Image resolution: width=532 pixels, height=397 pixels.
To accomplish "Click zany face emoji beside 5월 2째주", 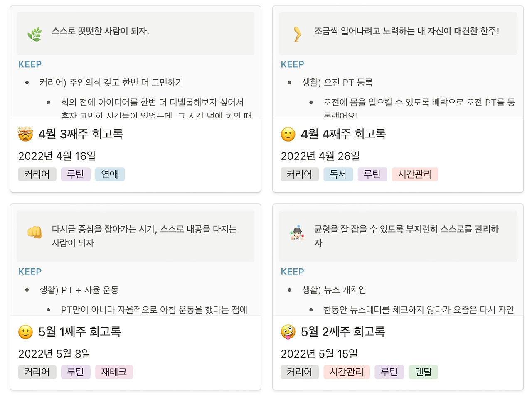I will (x=288, y=332).
